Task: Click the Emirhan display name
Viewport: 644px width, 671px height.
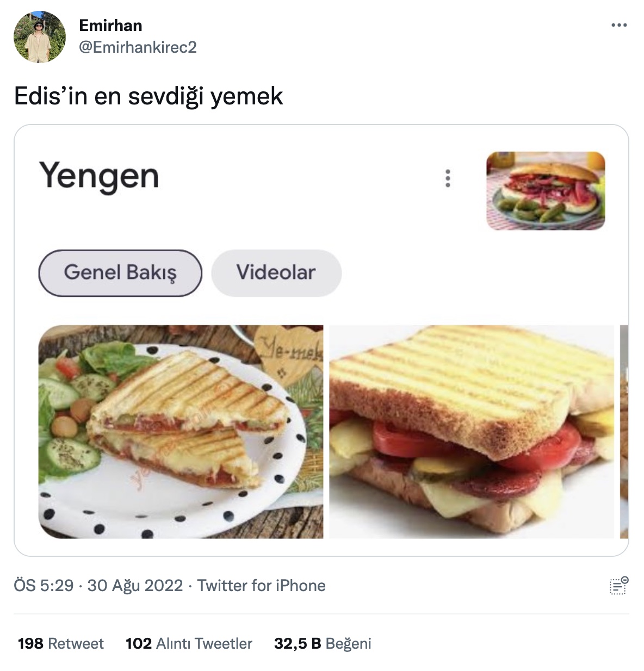Action: tap(110, 26)
